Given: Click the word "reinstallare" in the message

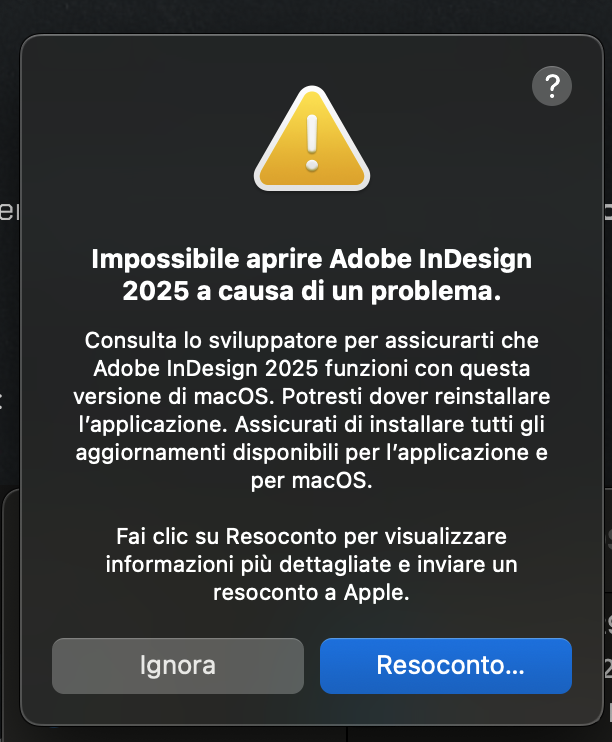Looking at the screenshot, I should (496, 395).
